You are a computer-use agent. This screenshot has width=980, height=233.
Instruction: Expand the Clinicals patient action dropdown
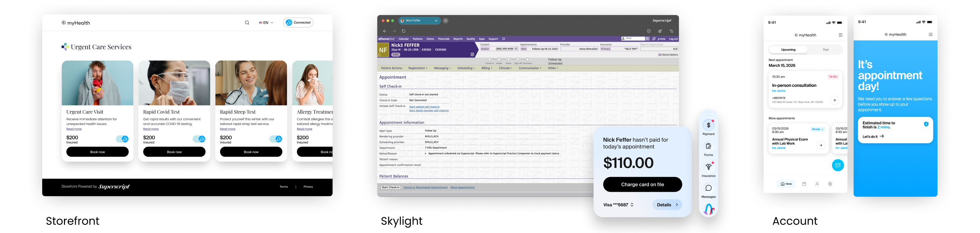(506, 68)
